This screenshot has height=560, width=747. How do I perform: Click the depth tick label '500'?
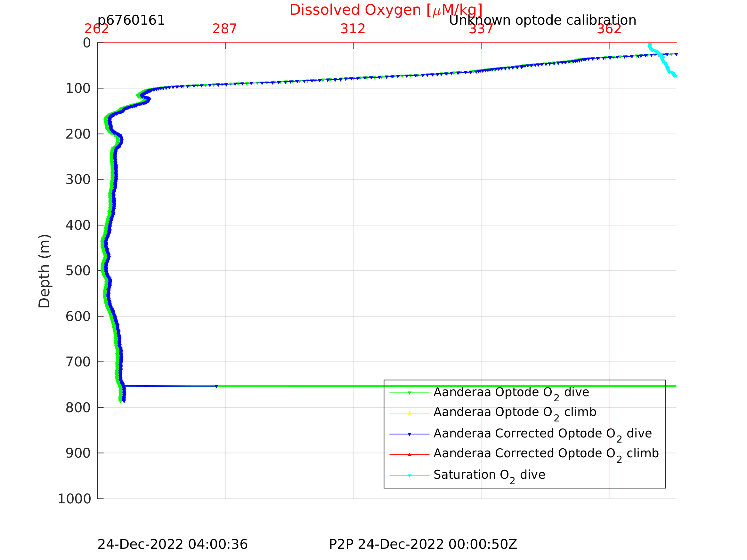[x=78, y=271]
